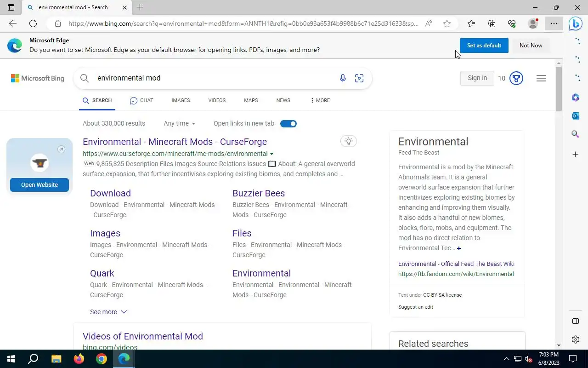
Task: Switch to the VIDEOS tab
Action: click(217, 100)
